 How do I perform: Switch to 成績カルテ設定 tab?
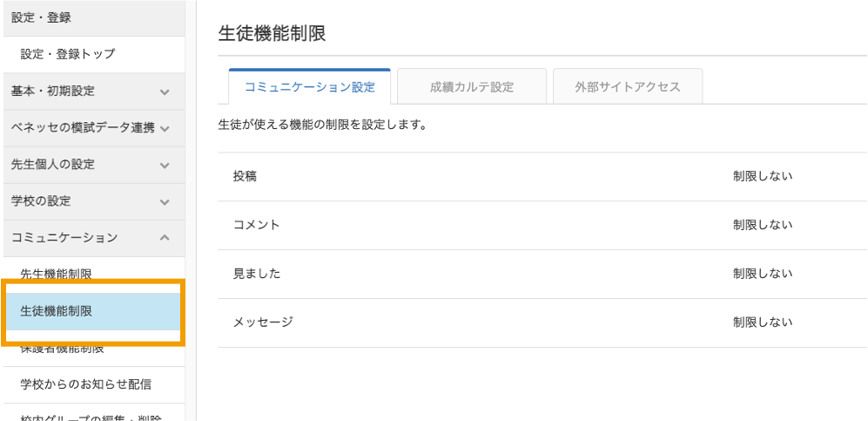tap(471, 87)
